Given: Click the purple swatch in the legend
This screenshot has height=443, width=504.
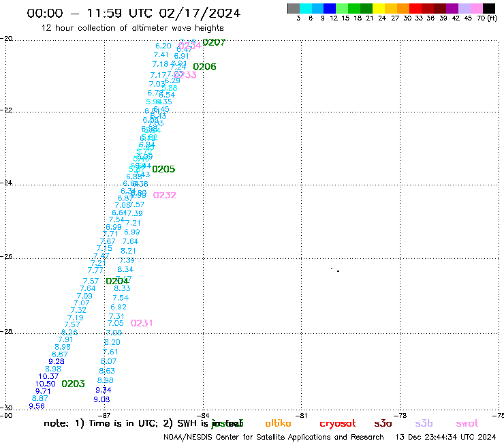Looking at the screenshot, I should click(452, 8).
